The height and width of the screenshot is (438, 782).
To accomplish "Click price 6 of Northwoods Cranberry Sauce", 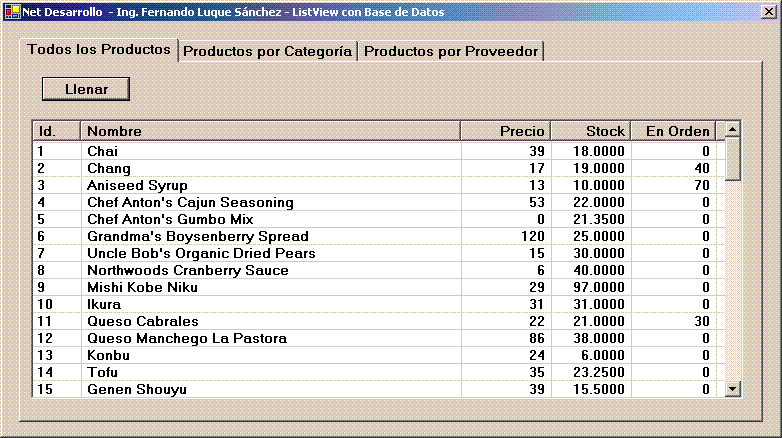I will [x=541, y=270].
